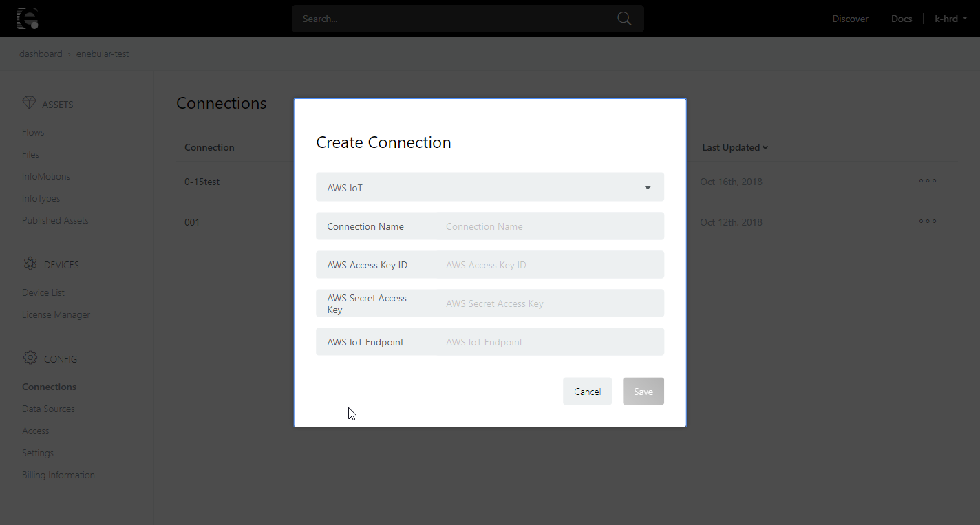This screenshot has height=525, width=980.
Task: Focus the AWS Access Key ID field
Action: coord(551,265)
